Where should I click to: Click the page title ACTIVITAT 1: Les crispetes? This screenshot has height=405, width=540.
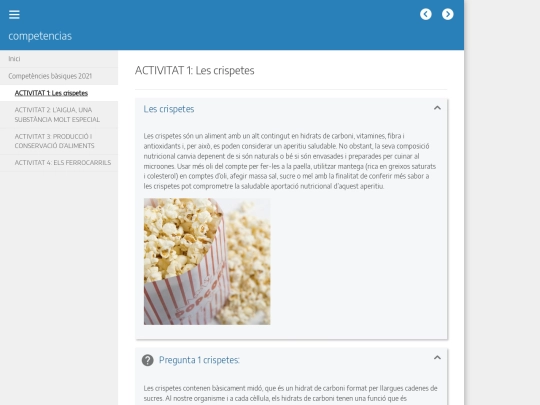pyautogui.click(x=195, y=71)
